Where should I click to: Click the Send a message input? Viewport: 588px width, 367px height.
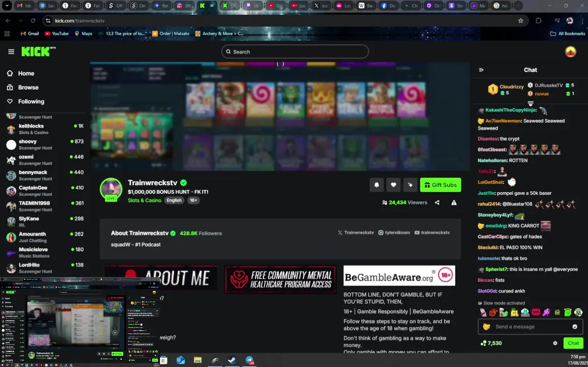pyautogui.click(x=530, y=326)
